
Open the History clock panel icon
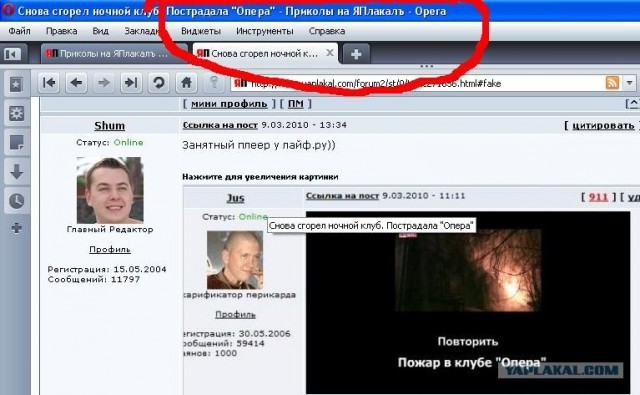pos(16,201)
